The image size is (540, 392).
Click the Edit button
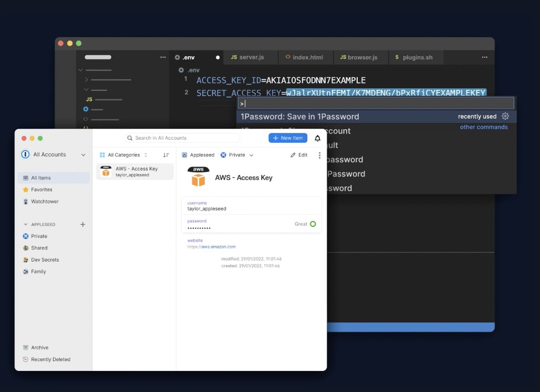pyautogui.click(x=299, y=155)
